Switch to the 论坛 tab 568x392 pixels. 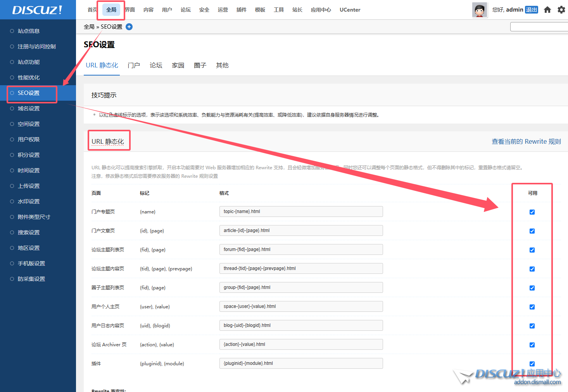point(156,65)
